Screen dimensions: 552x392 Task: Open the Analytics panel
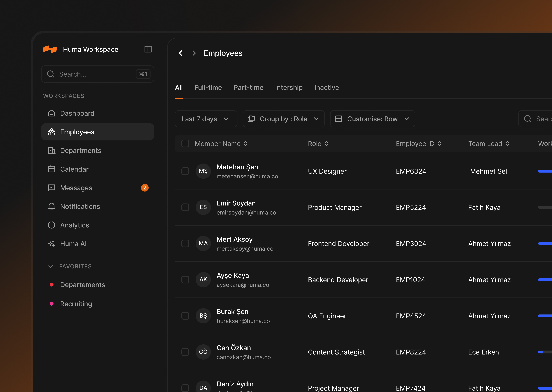[74, 225]
